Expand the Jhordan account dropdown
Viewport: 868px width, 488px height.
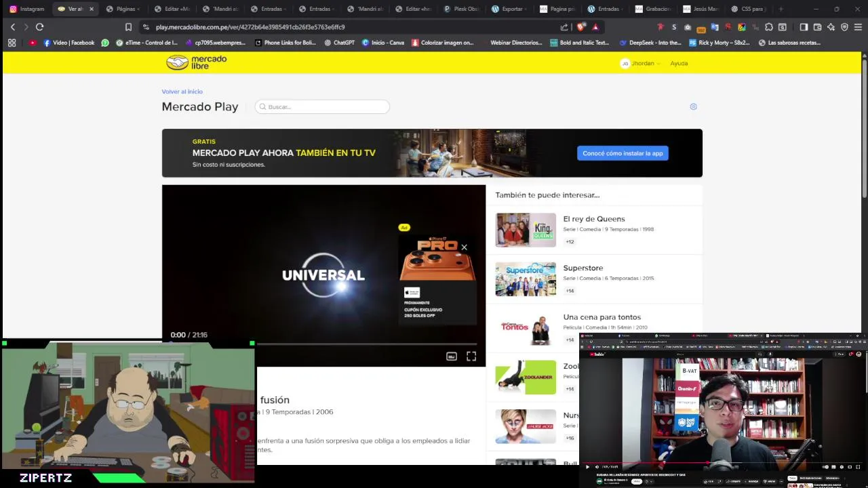641,63
